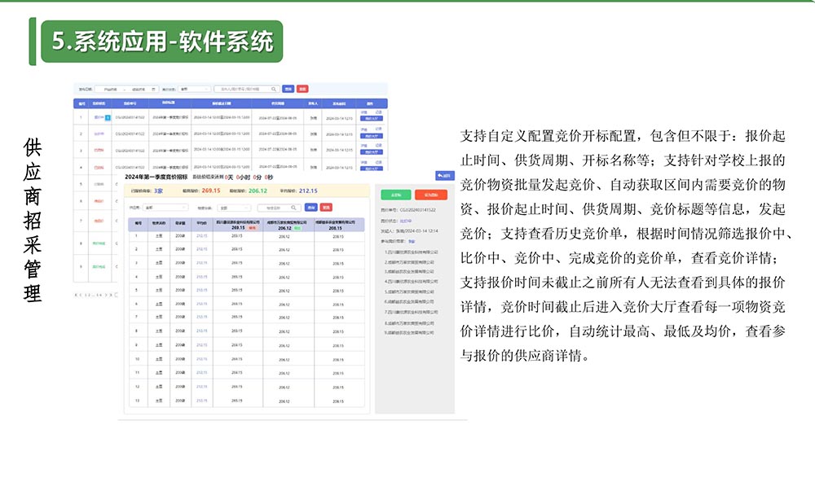Click the blue bidding hall button in row 1
Viewport: 815px width, 504px height.
[372, 119]
